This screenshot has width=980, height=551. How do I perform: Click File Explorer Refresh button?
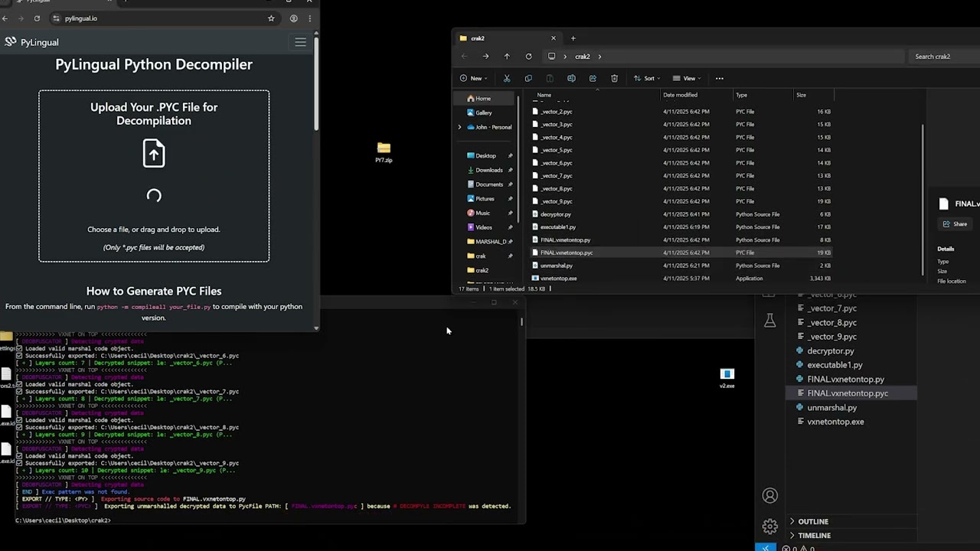[528, 56]
